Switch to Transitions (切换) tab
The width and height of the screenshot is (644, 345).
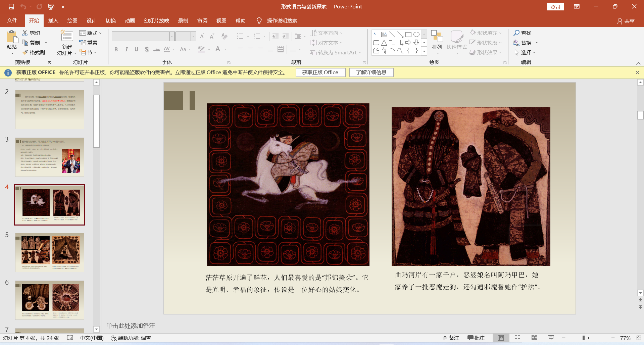tap(111, 20)
